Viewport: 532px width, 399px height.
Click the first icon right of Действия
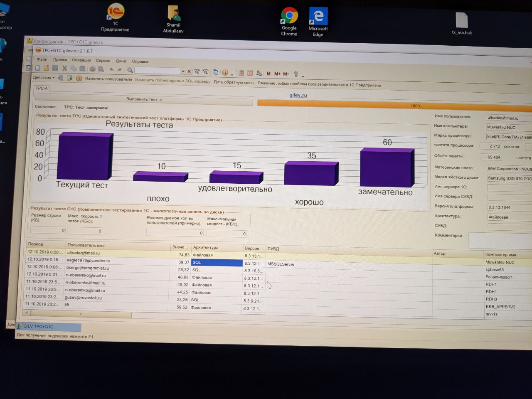tap(61, 78)
